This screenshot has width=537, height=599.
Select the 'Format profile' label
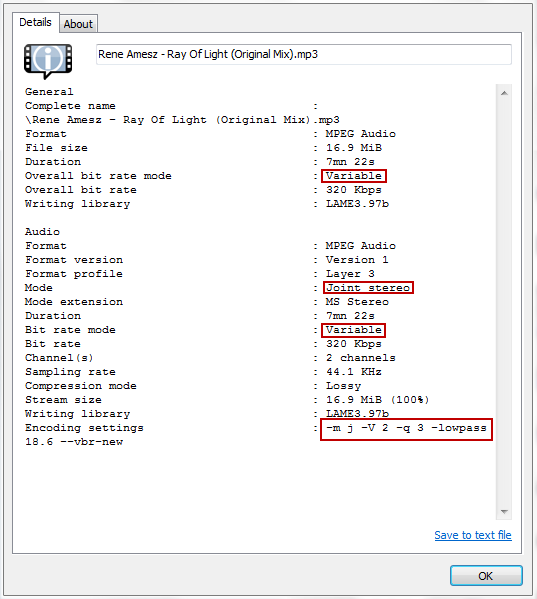pos(74,274)
